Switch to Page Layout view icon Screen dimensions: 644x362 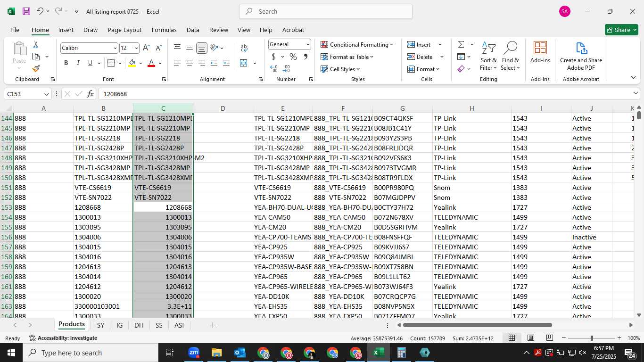click(530, 338)
